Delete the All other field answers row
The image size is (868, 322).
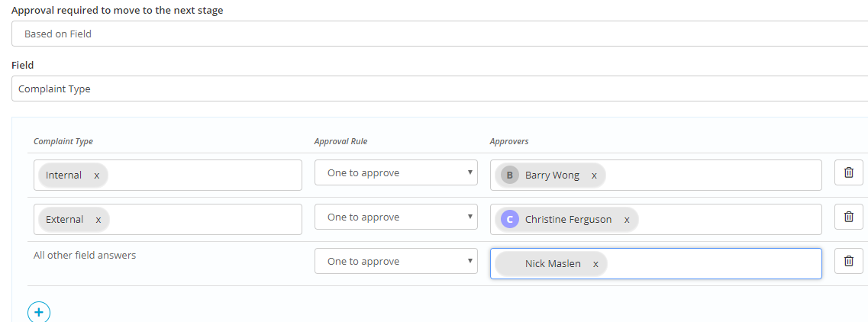(x=848, y=261)
